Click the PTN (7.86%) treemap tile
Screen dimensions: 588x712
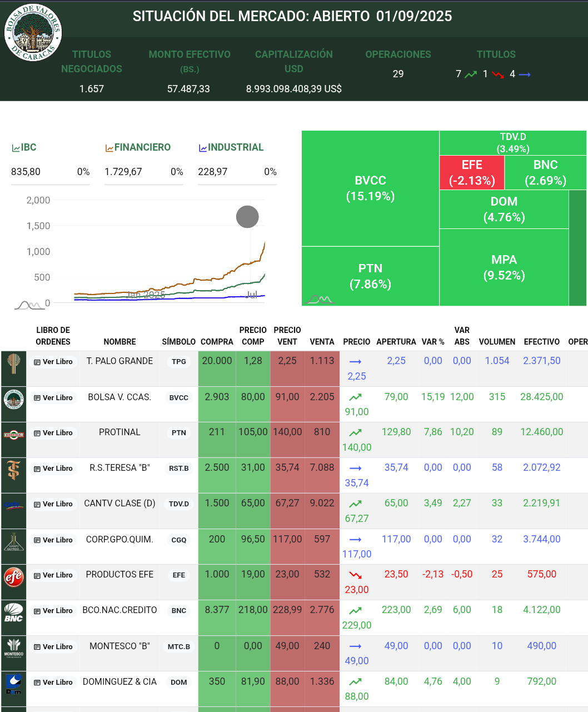coord(370,276)
